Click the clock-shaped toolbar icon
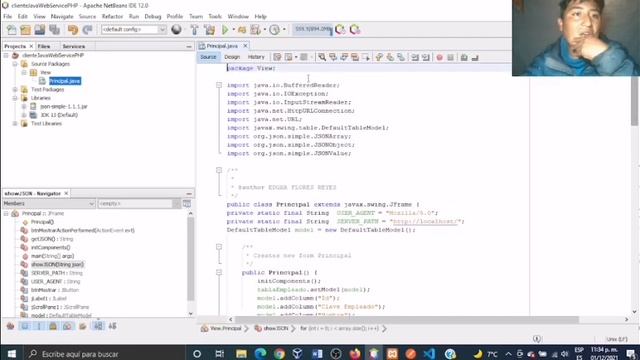Screen dimensions: 640x360 point(274,29)
